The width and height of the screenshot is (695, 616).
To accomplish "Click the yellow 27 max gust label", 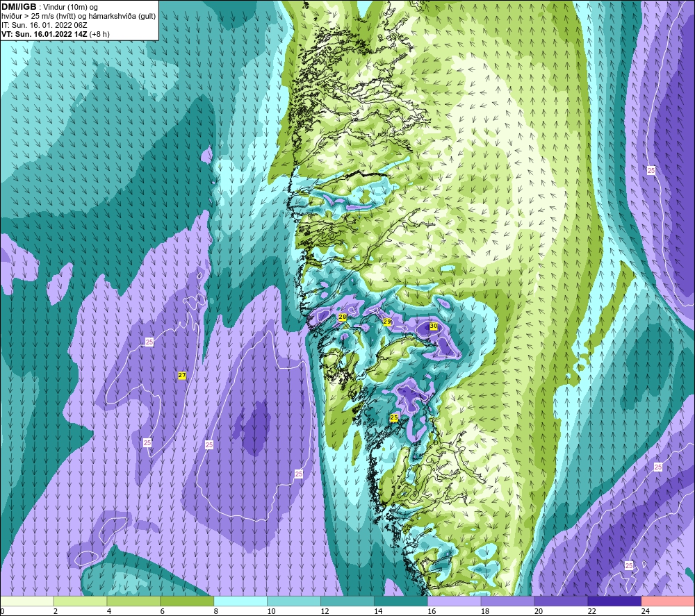I will [x=181, y=375].
